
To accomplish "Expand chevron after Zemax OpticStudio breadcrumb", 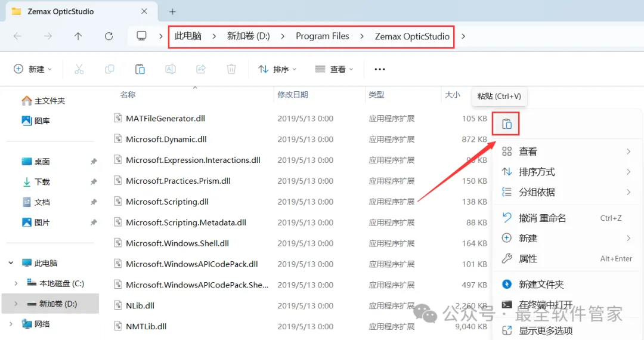I will (463, 36).
